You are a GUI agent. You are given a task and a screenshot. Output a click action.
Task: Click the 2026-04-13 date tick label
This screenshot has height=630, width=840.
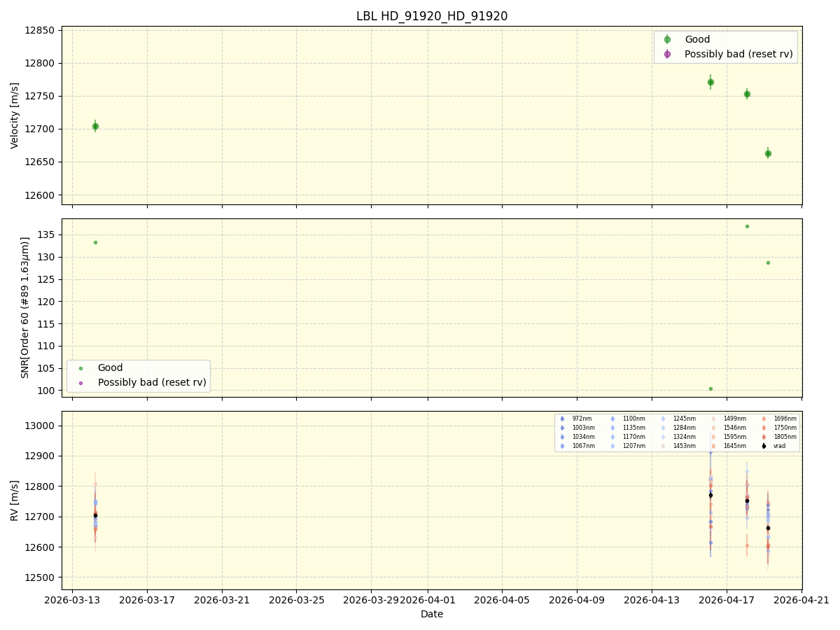tap(652, 600)
